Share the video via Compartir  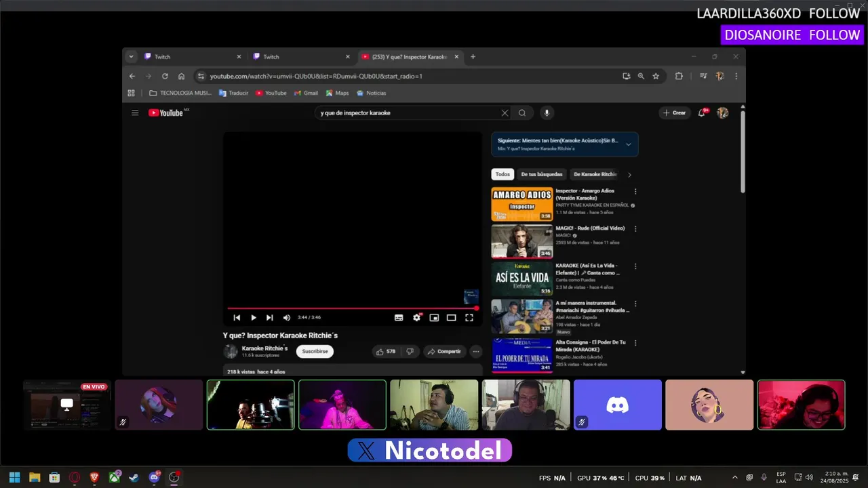click(444, 352)
